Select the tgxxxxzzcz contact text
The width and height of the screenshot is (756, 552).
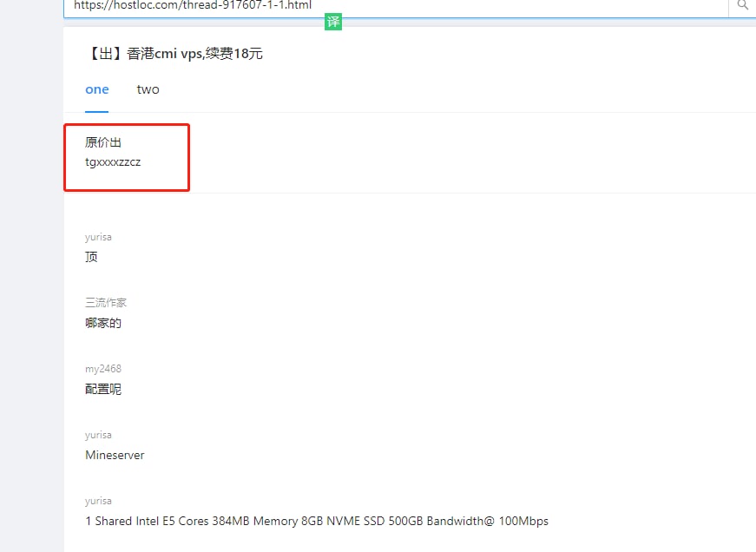point(113,161)
